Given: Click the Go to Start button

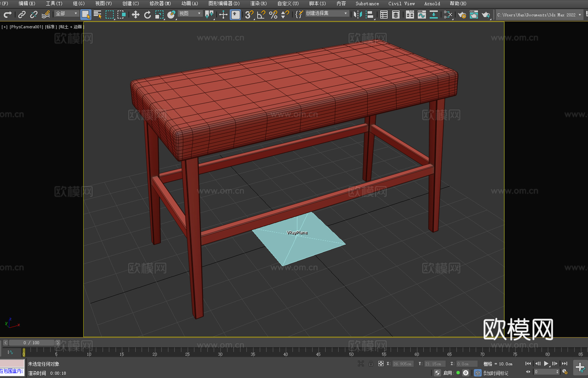Looking at the screenshot, I should coord(528,364).
